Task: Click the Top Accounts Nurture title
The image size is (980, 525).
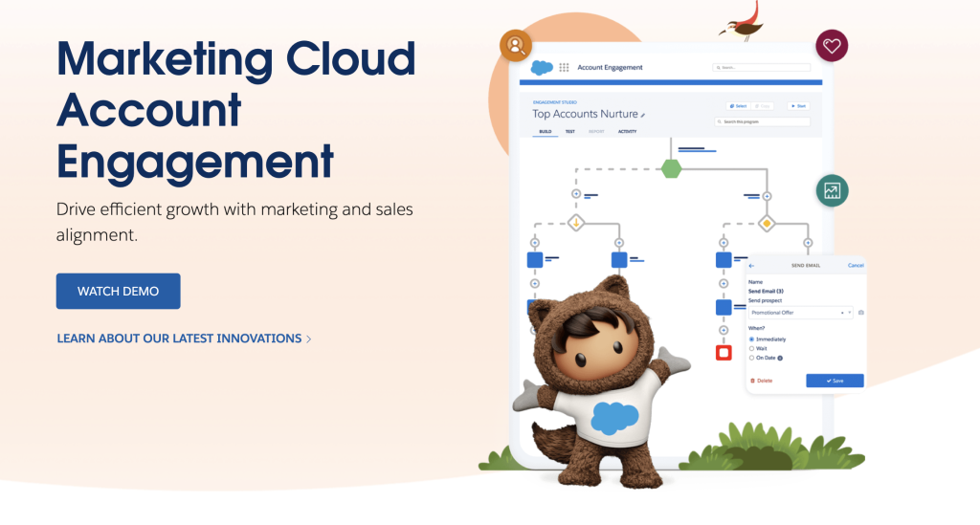Action: 585,114
